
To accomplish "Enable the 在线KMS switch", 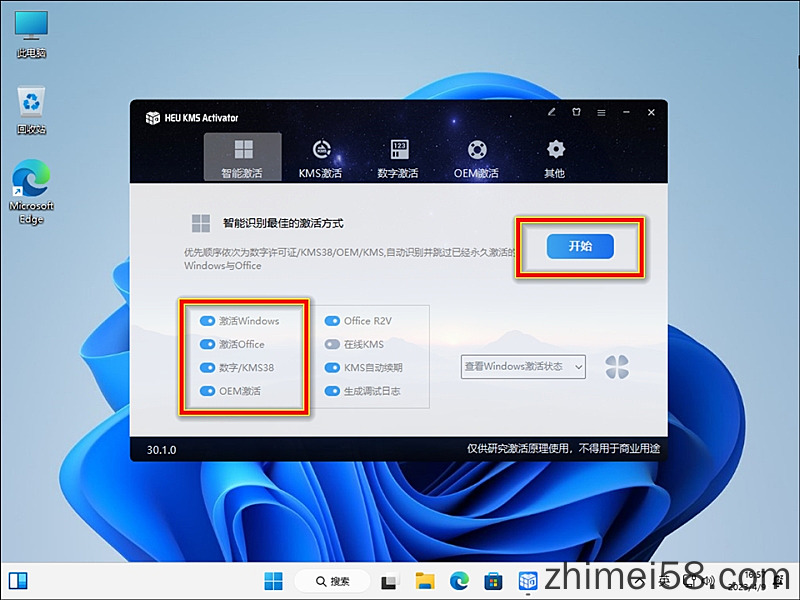I will pyautogui.click(x=332, y=344).
